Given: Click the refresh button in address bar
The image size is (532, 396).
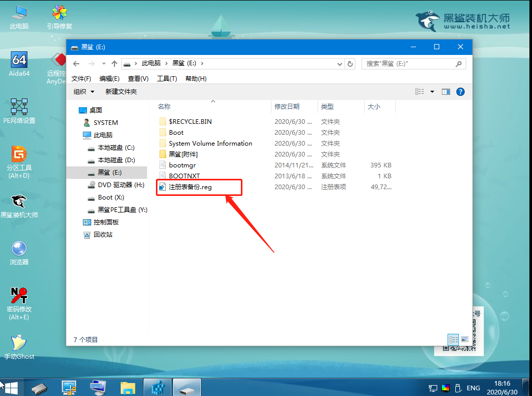Looking at the screenshot, I should [x=350, y=64].
